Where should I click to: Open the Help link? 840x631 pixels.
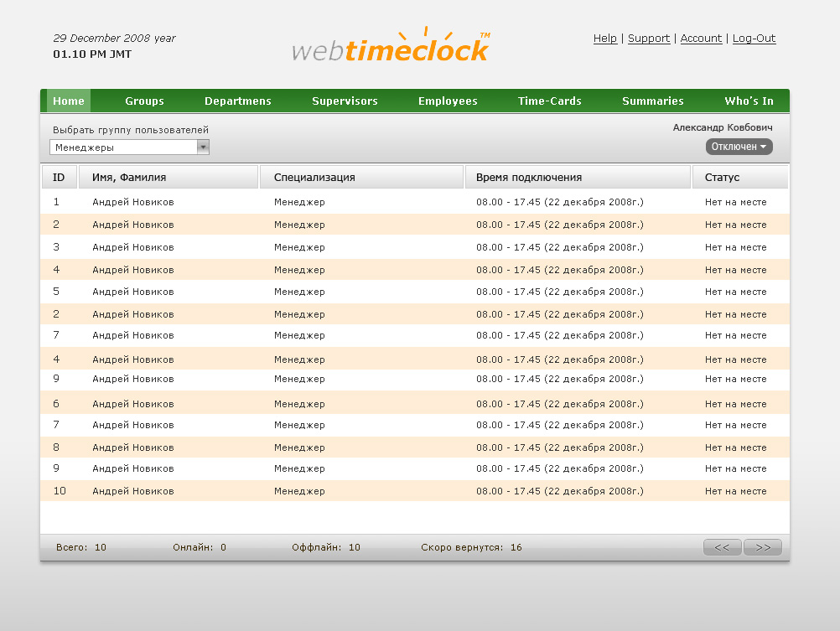tap(604, 38)
